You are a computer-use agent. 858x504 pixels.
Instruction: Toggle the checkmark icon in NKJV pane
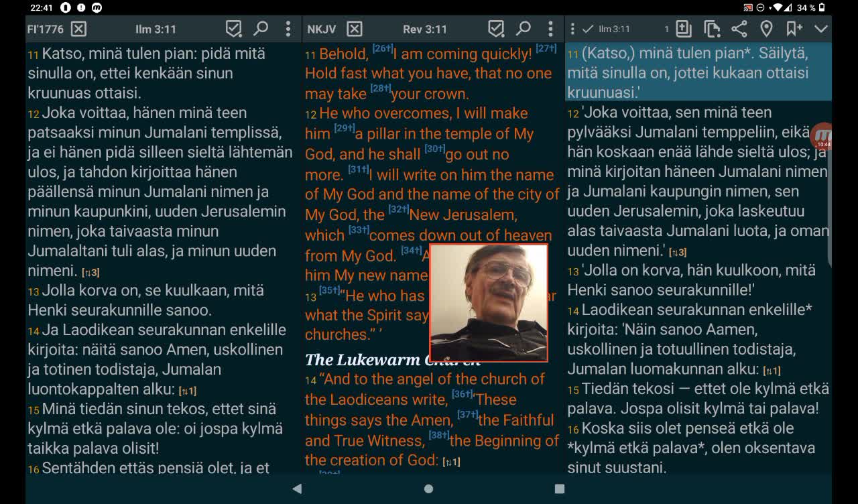click(496, 29)
